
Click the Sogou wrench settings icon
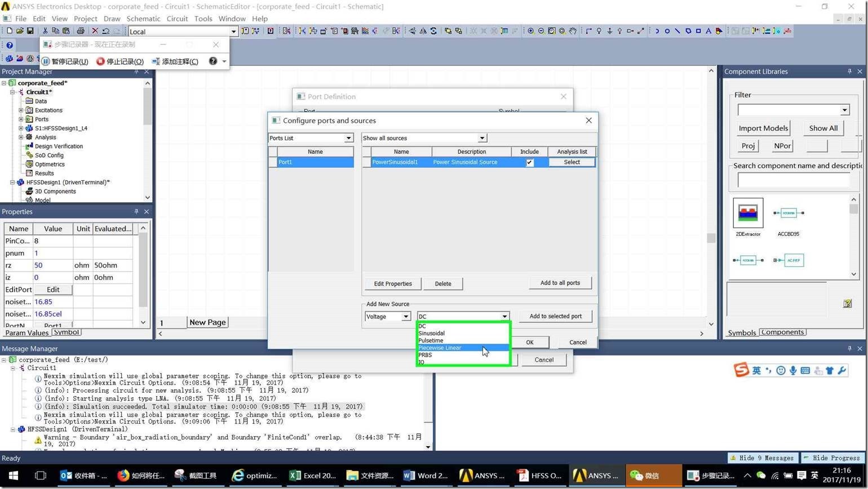click(842, 370)
